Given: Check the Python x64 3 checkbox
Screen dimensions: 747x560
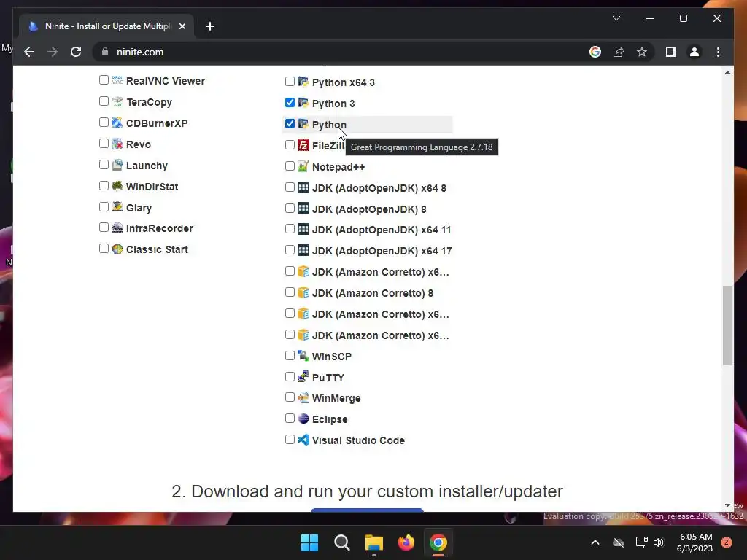Looking at the screenshot, I should coord(290,82).
